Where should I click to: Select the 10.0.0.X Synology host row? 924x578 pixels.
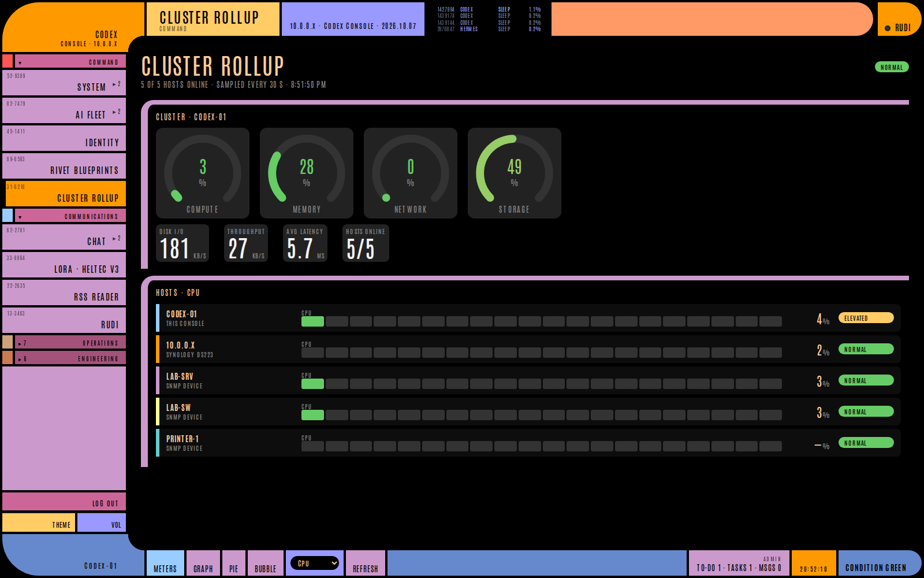528,349
